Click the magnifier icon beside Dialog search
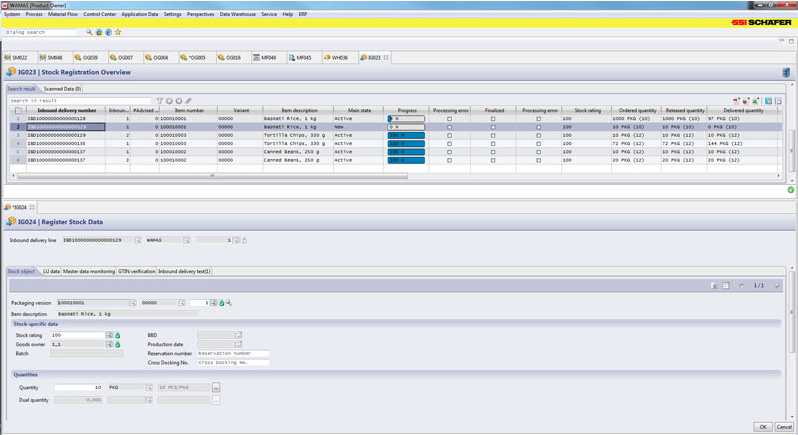 (x=89, y=32)
